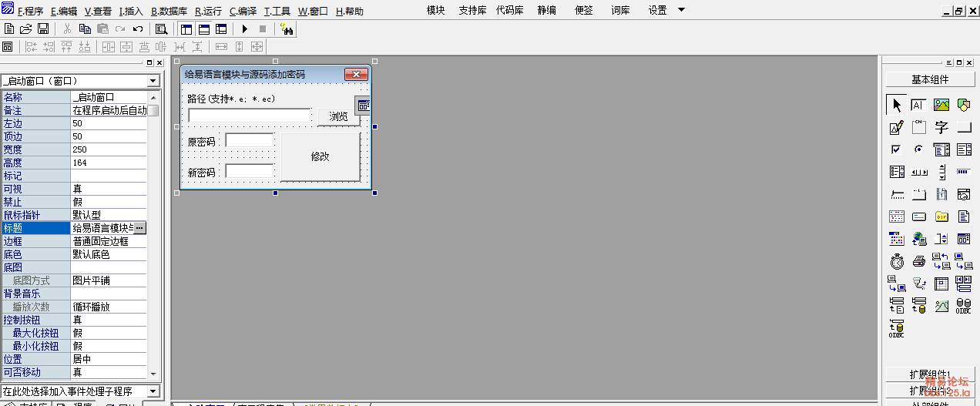The height and width of the screenshot is (406, 980).
Task: Click the Run play triangle icon
Action: tap(245, 29)
